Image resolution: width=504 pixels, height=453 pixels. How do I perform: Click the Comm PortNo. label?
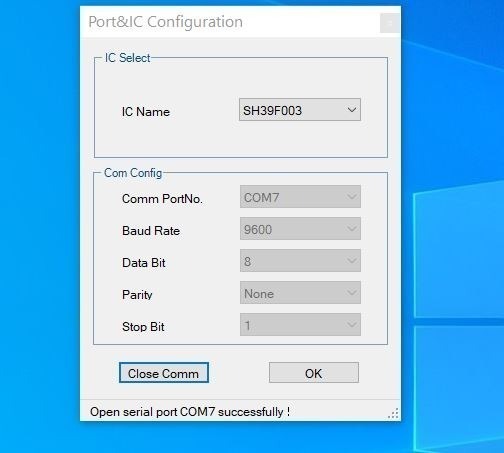[x=162, y=199]
